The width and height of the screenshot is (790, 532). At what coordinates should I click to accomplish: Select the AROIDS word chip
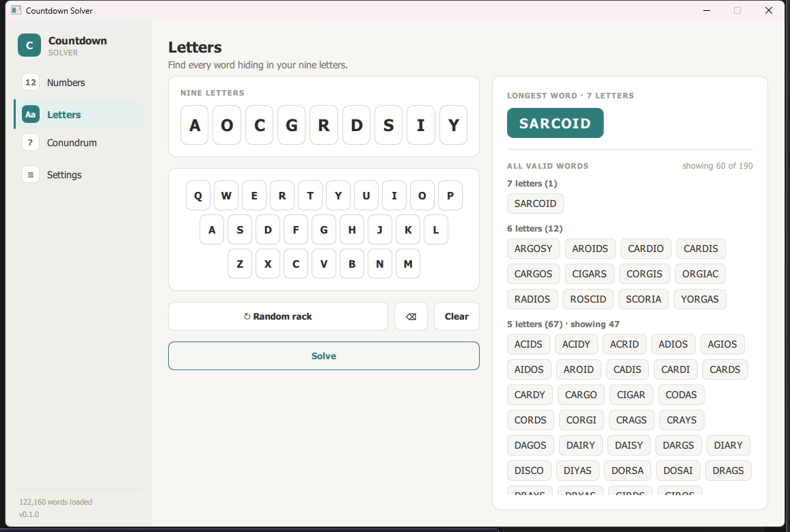tap(590, 249)
